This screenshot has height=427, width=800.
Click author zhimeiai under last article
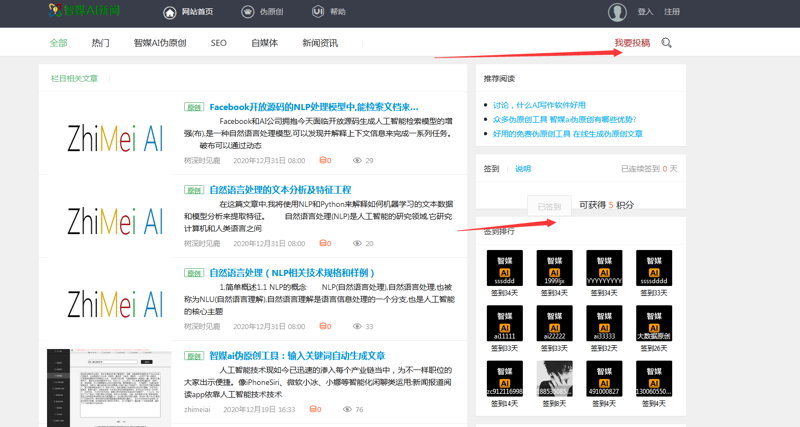pyautogui.click(x=197, y=409)
